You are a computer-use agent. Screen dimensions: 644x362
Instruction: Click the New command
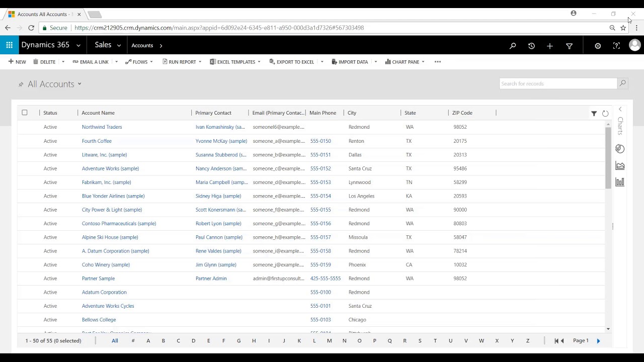point(17,62)
